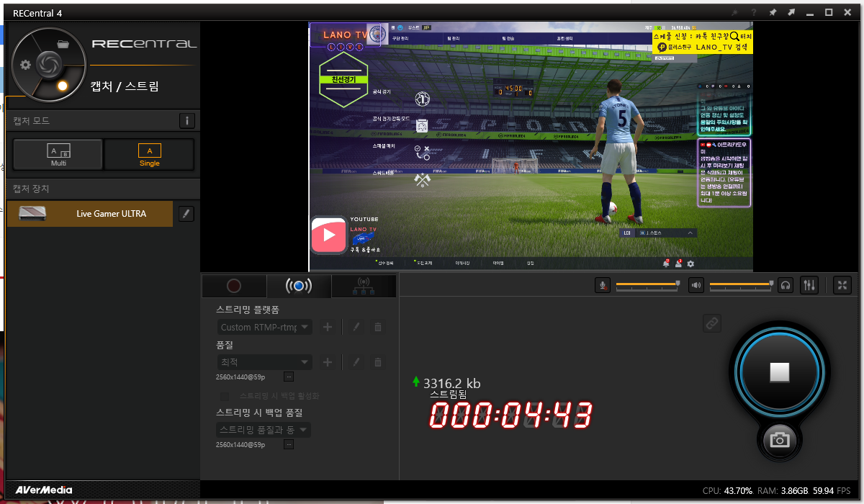Open backup quality dropdown
The height and width of the screenshot is (504, 864).
265,430
